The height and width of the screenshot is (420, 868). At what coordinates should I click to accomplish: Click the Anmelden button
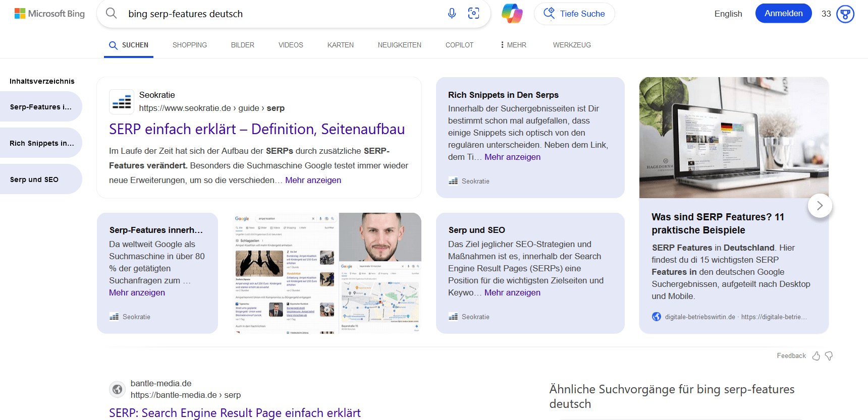tap(783, 13)
